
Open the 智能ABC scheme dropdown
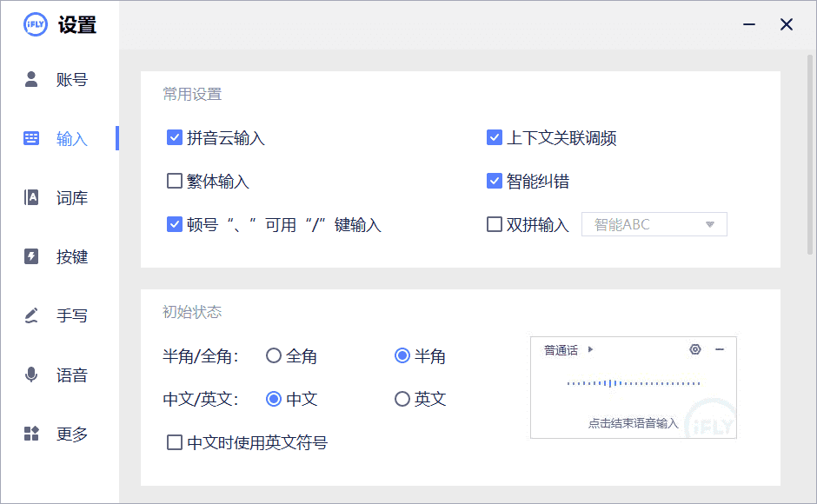pyautogui.click(x=654, y=224)
